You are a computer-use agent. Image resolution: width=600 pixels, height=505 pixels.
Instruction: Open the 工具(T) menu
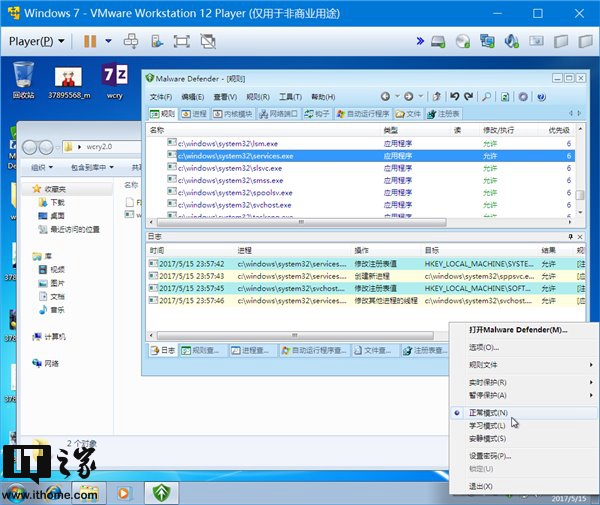[290, 97]
